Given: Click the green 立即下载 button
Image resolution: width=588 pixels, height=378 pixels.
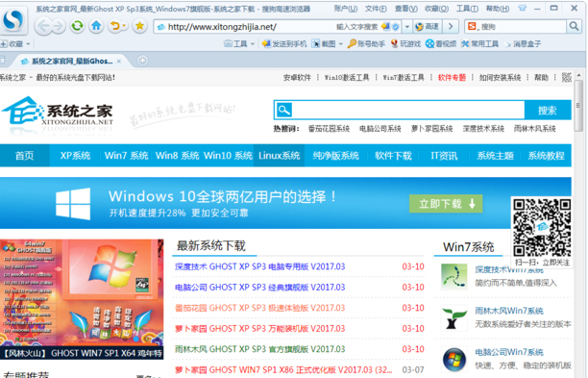Looking at the screenshot, I should tap(446, 204).
